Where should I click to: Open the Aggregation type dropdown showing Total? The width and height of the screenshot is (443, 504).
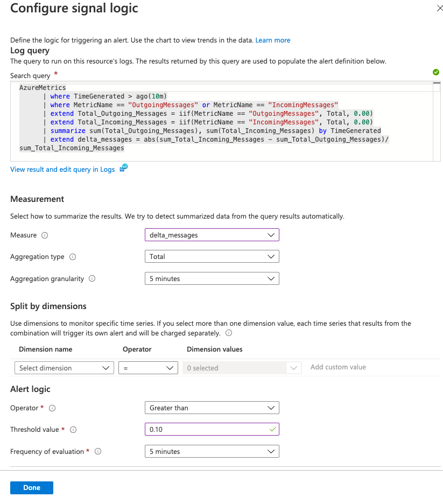[x=212, y=256]
